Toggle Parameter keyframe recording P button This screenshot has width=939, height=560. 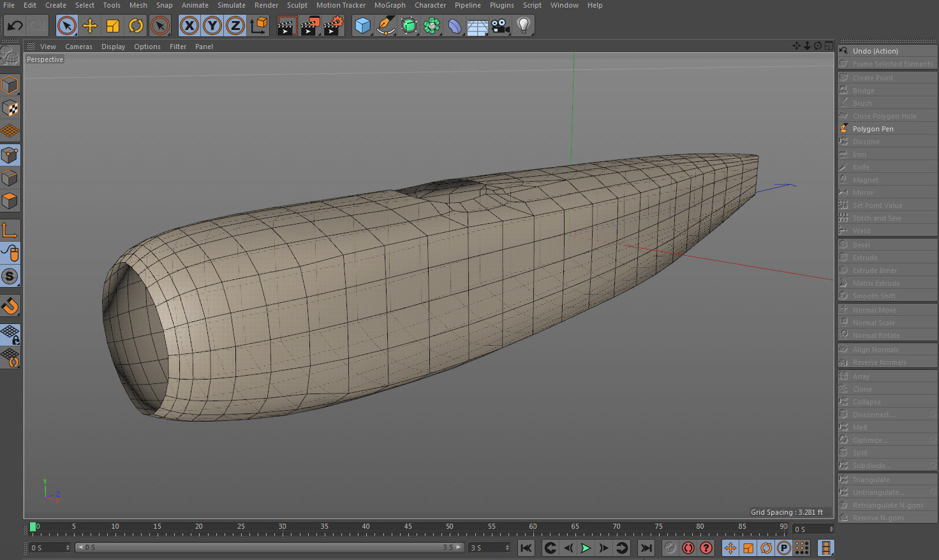tap(784, 548)
